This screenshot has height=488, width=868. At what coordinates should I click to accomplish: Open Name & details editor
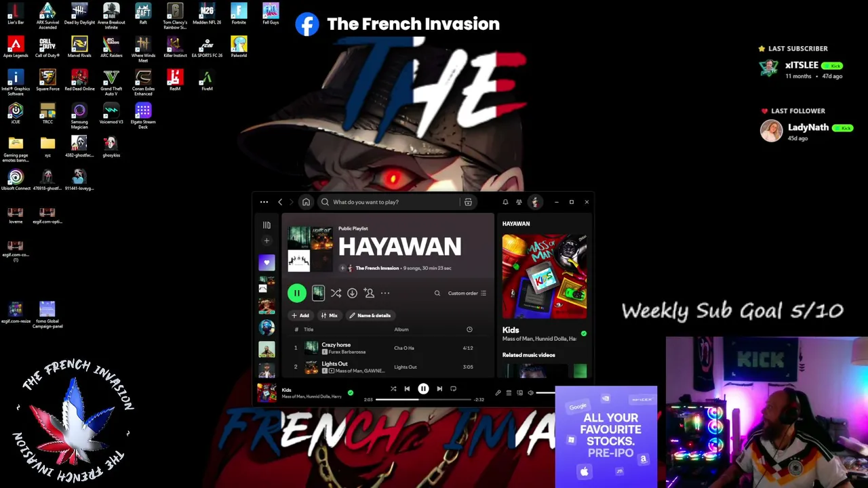coord(370,315)
